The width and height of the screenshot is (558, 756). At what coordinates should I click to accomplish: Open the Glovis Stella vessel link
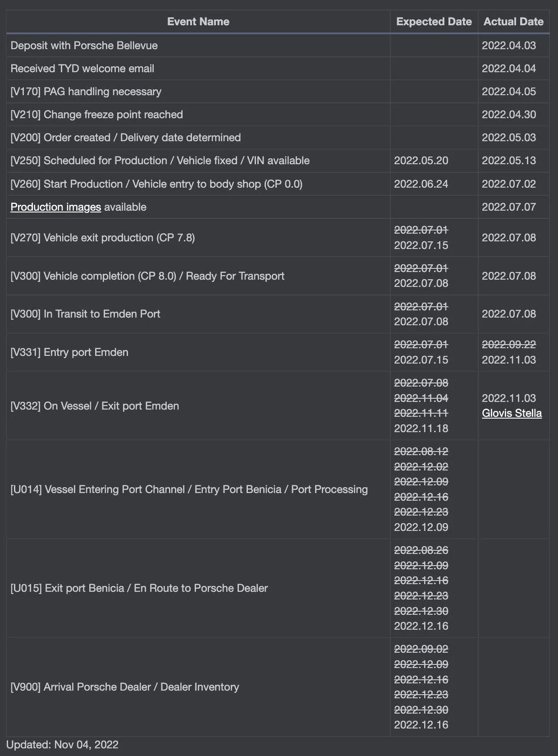click(512, 413)
